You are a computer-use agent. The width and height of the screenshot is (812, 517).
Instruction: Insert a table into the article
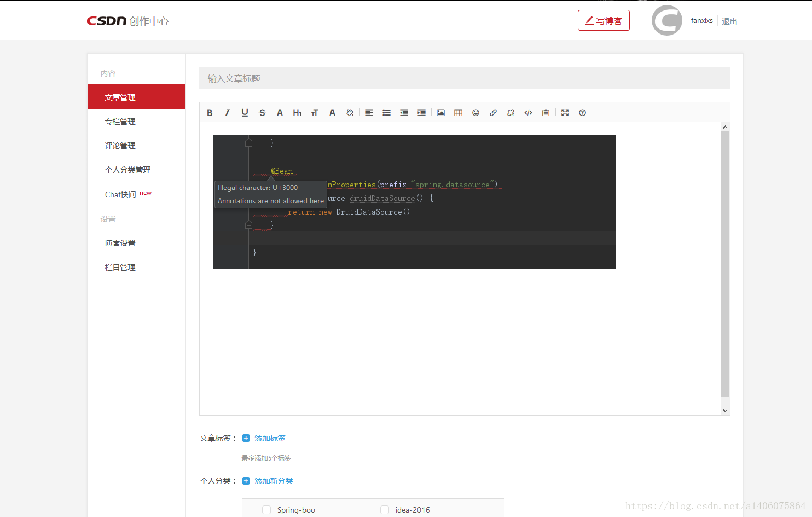click(x=459, y=113)
